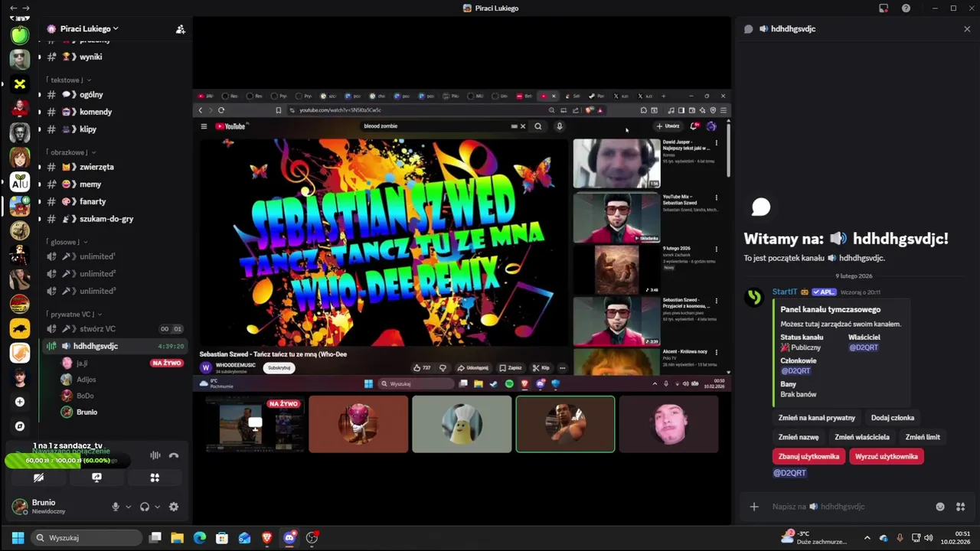Disconnect from the voice call with hang-up icon
This screenshot has width=980, height=551.
click(174, 455)
